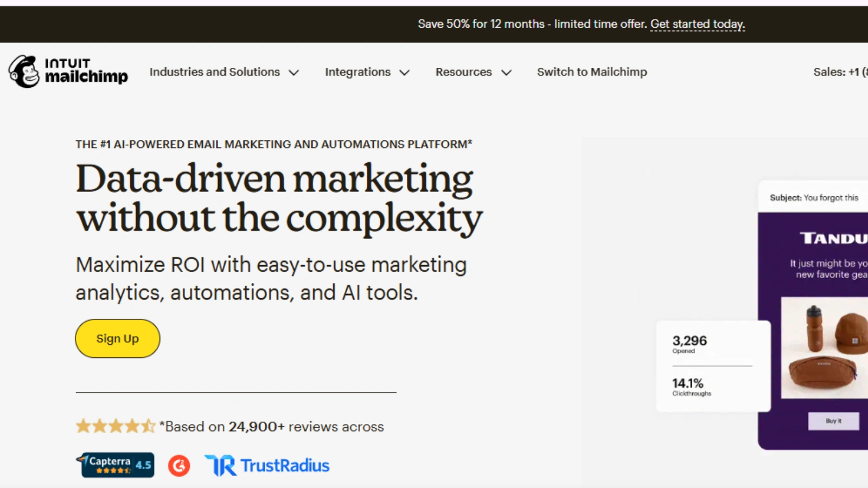Click the gold star rating icons
Viewport: 868px width, 488px height.
116,426
